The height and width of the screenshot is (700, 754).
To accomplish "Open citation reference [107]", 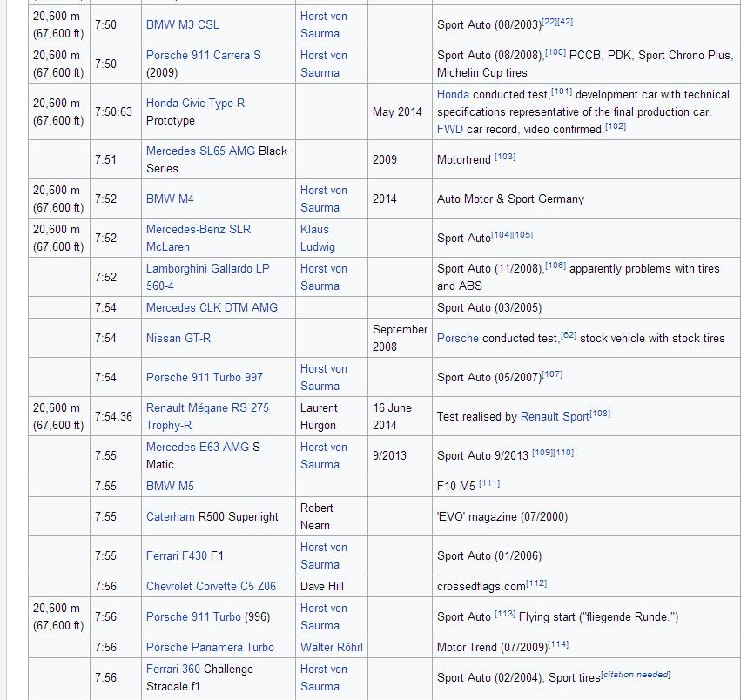I will coord(552,374).
